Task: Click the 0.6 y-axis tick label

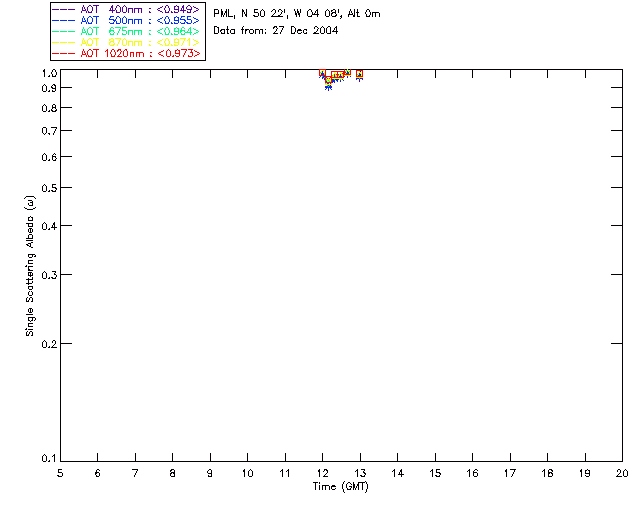Action: pos(49,157)
